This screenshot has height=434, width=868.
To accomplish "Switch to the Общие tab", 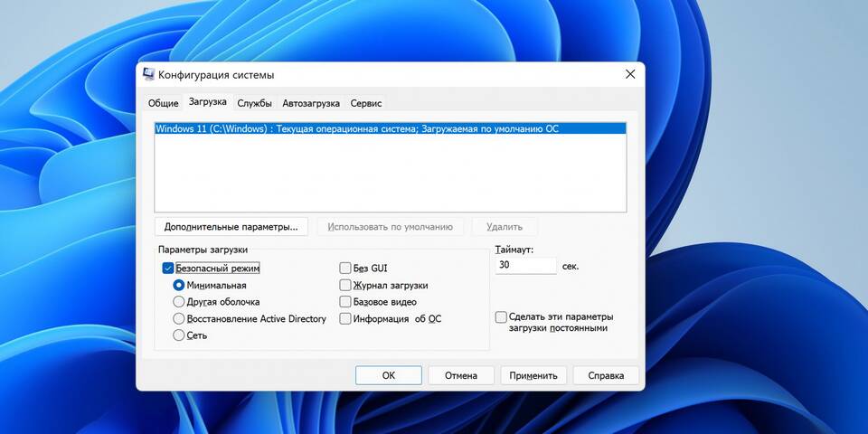I will [164, 103].
